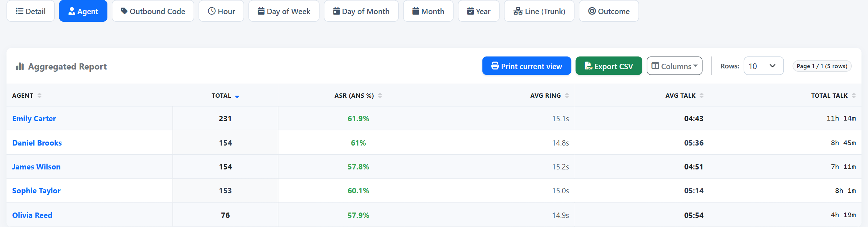Sort by Agent column sort arrows

pyautogui.click(x=39, y=96)
